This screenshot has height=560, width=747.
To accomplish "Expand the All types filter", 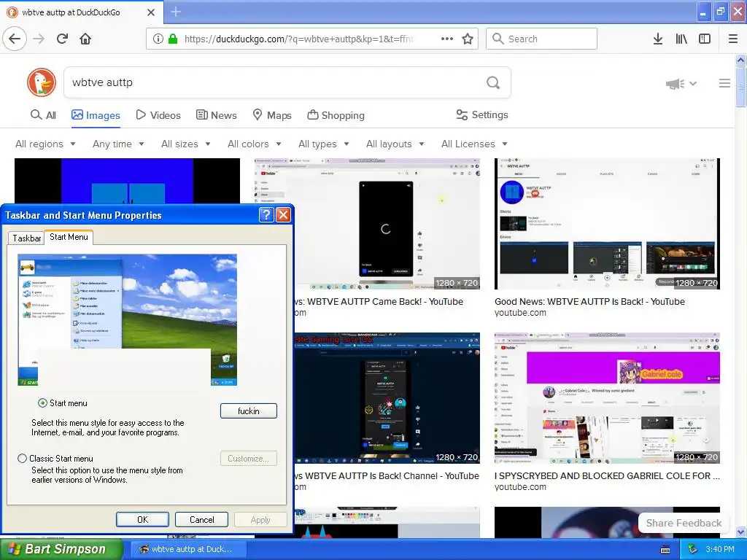I will (x=323, y=144).
